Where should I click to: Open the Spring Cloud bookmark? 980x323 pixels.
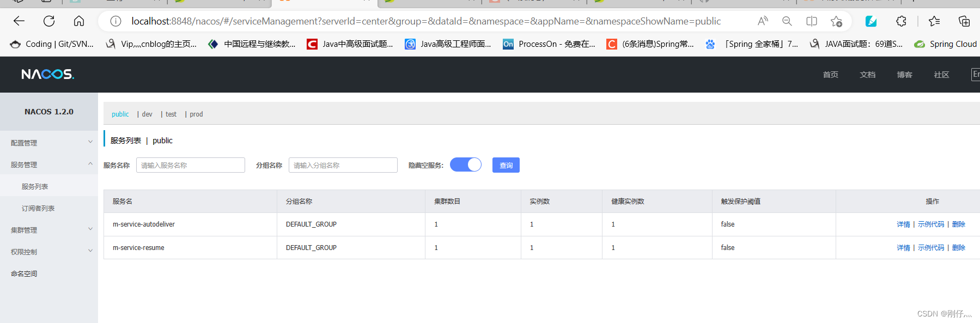pos(946,44)
